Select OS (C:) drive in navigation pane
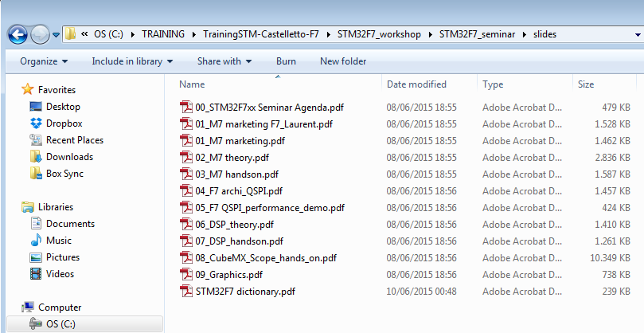Viewport: 644px width, 333px height. pos(60,324)
